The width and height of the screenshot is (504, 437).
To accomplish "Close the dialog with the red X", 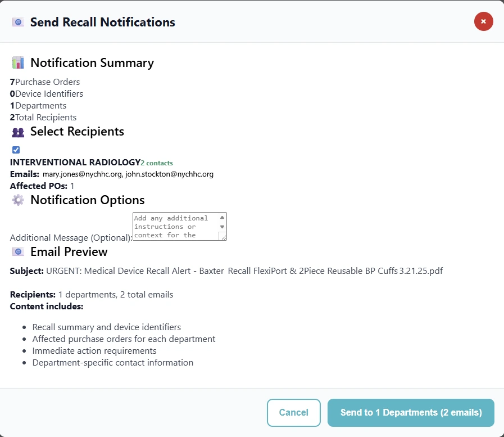I will coord(483,22).
